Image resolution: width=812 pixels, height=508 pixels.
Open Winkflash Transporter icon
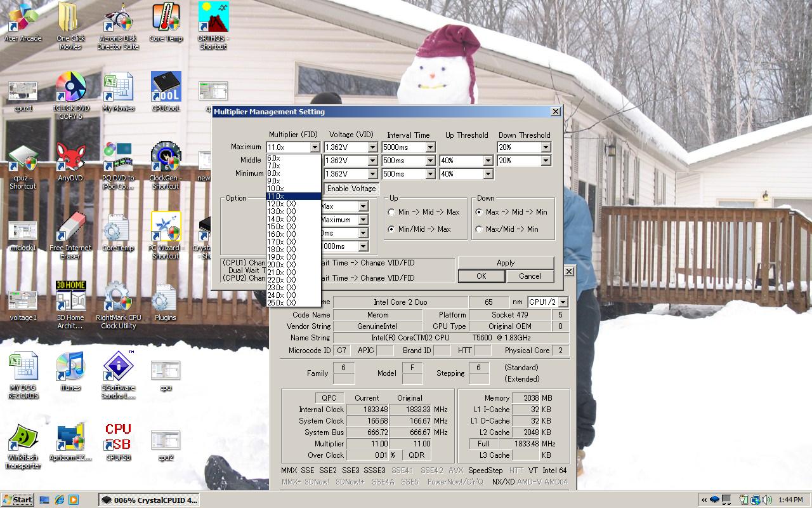tap(22, 445)
